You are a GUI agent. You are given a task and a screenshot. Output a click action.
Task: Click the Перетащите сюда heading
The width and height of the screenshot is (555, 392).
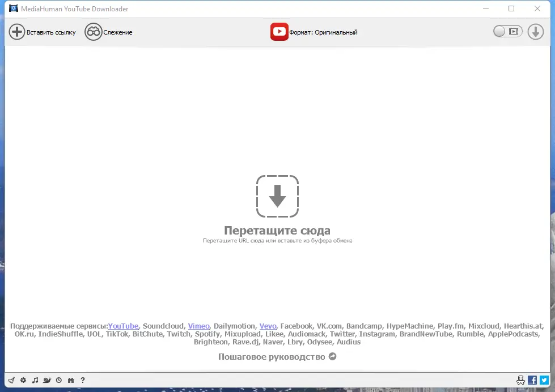[277, 231]
